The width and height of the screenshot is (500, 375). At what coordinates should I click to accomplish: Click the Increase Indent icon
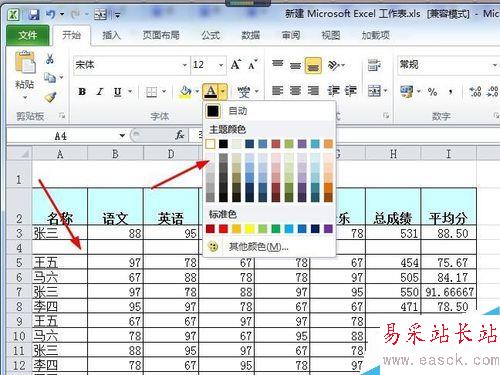351,91
